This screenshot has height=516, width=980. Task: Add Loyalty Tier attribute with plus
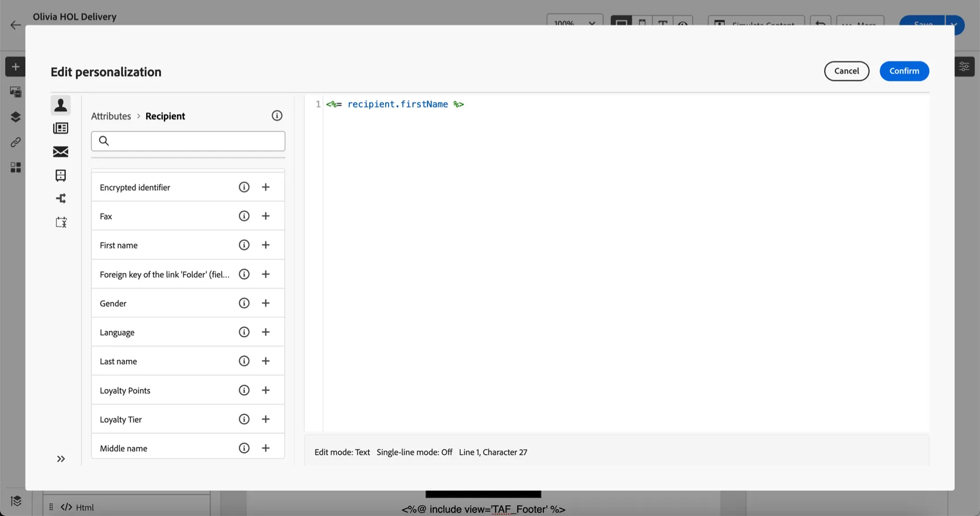(265, 419)
